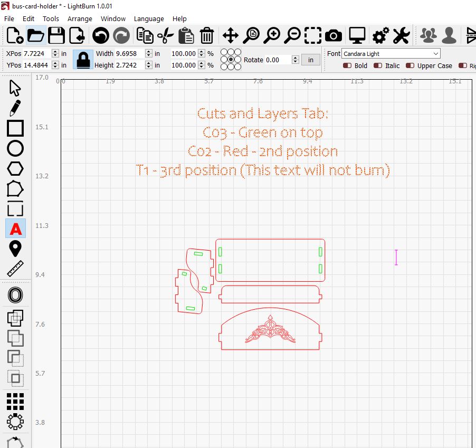Zoom out with the minus magnifier
This screenshot has width=476, height=448.
coord(293,35)
